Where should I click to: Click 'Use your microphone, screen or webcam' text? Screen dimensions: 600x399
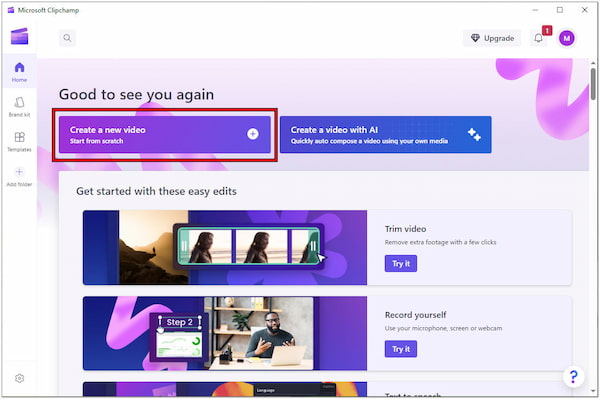(x=443, y=328)
